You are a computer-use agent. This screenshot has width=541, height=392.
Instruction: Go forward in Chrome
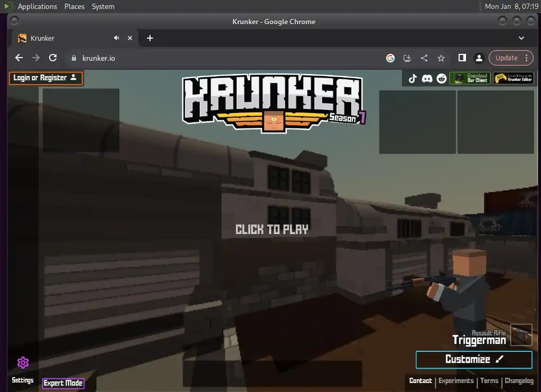click(x=36, y=58)
